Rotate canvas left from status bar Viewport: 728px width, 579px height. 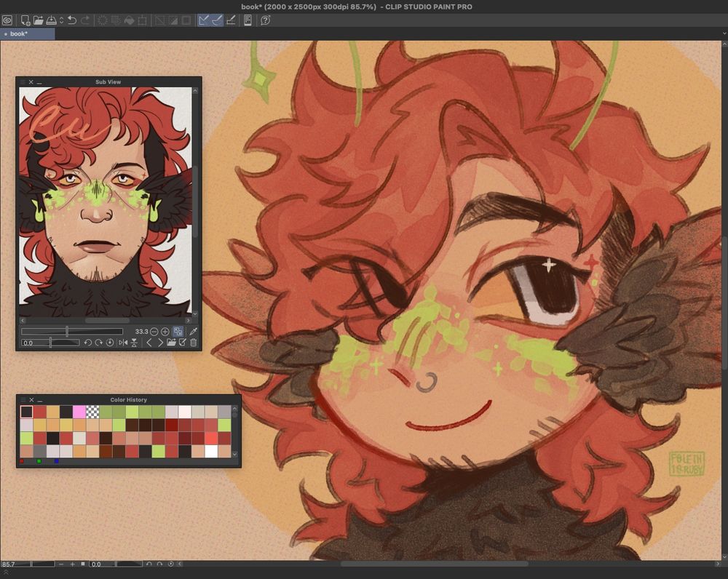(x=149, y=564)
